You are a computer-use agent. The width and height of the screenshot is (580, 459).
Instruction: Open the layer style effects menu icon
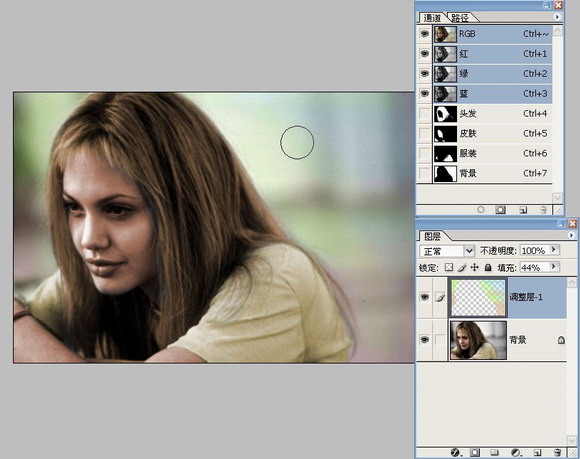pos(455,453)
